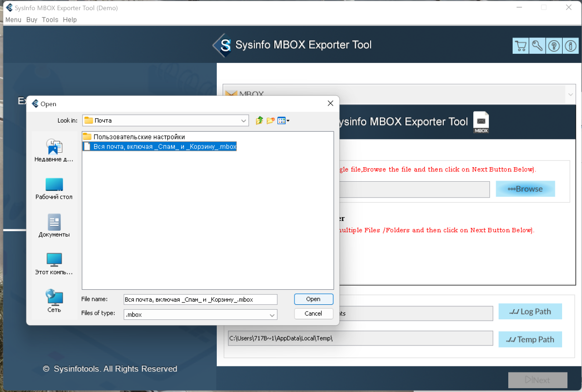Create new folder icon in Open dialog
This screenshot has width=582, height=392.
click(271, 121)
